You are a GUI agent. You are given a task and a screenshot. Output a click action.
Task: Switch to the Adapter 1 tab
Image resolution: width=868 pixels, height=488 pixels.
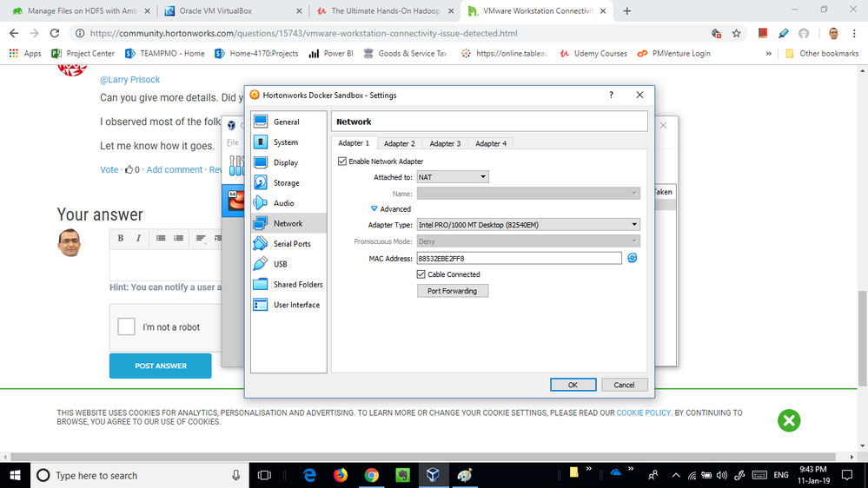point(354,142)
